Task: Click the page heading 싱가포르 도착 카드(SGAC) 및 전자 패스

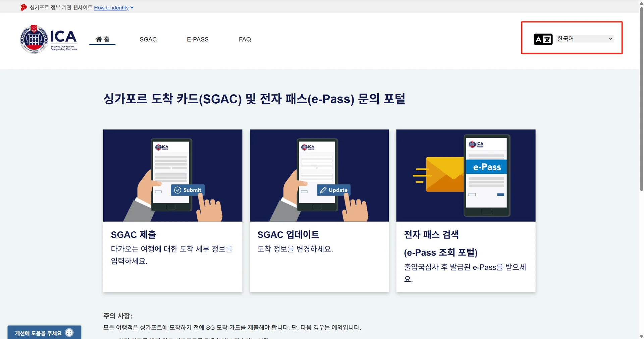Action: [254, 99]
